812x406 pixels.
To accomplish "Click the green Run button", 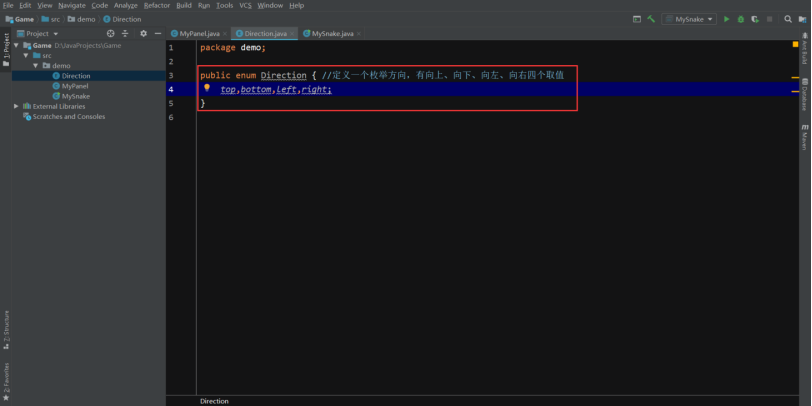I will (x=727, y=19).
